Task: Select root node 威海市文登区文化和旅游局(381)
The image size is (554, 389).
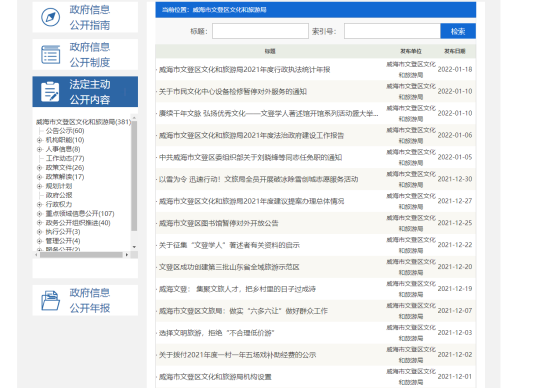Action: (x=83, y=122)
